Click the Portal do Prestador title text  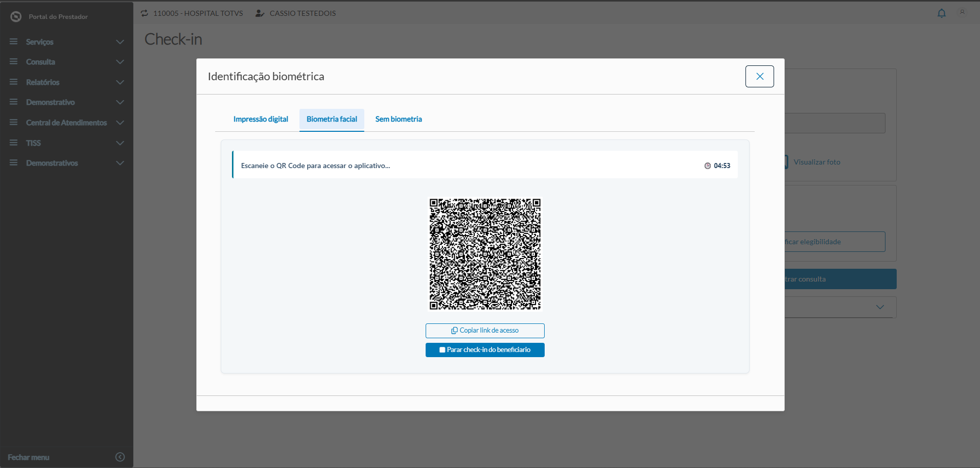click(58, 17)
